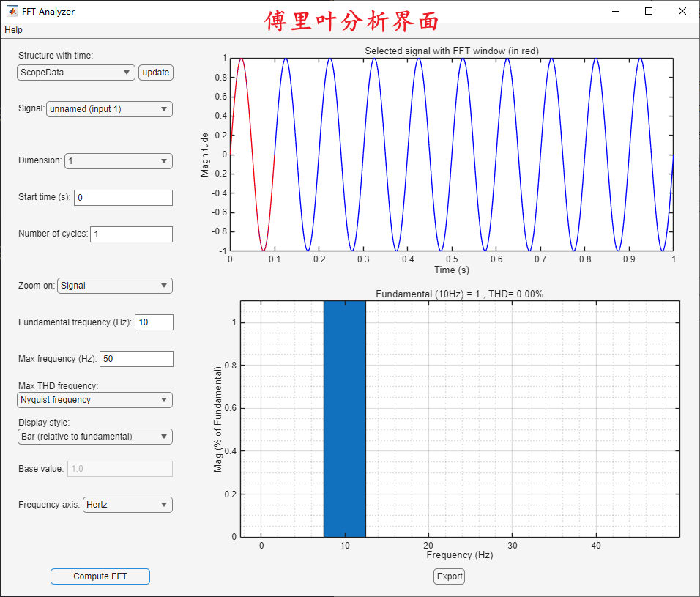The image size is (700, 597).
Task: Select the Number of cycles field
Action: (x=130, y=234)
